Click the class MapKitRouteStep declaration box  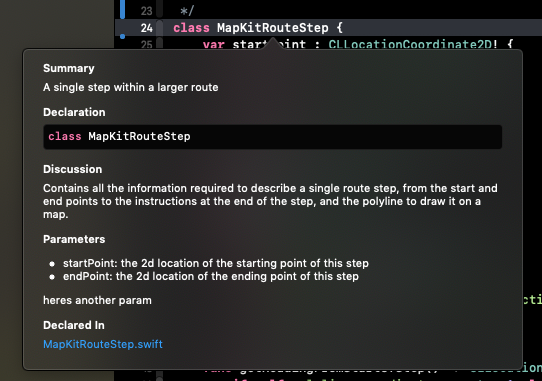[272, 137]
